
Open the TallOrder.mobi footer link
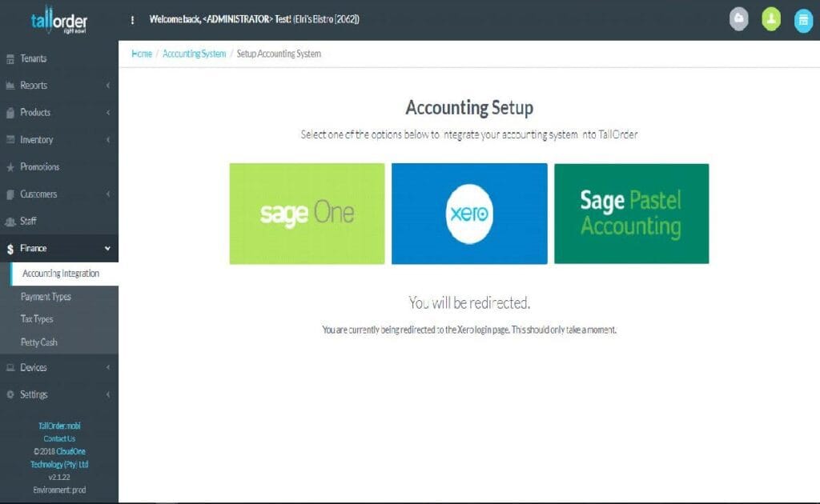tap(59, 426)
